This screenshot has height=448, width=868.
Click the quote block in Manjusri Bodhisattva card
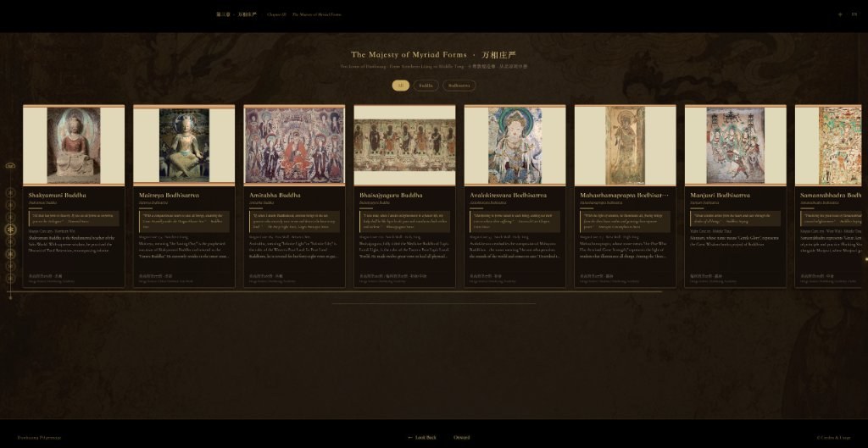pyautogui.click(x=735, y=218)
